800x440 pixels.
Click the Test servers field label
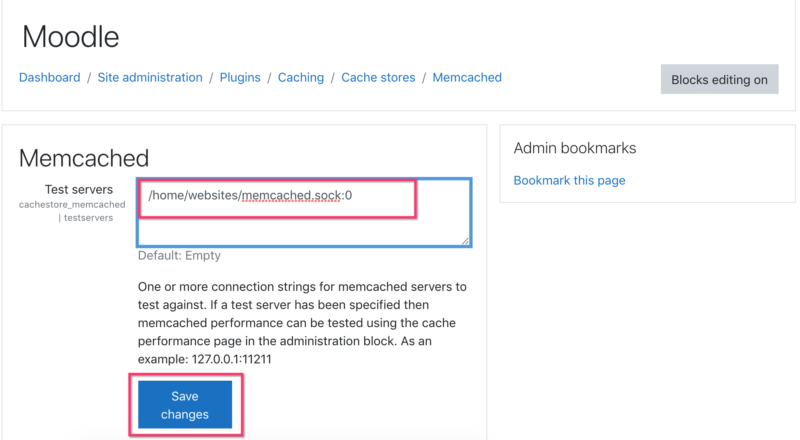point(79,189)
